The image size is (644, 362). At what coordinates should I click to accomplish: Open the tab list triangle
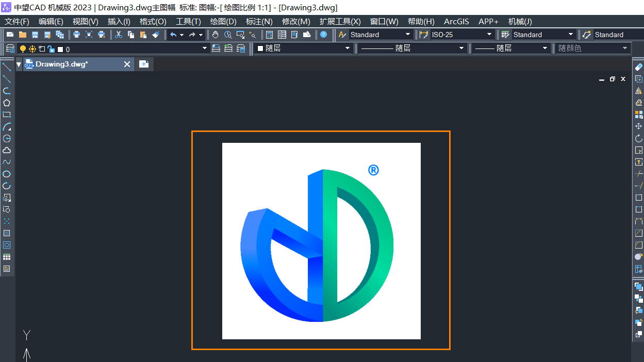click(x=19, y=64)
